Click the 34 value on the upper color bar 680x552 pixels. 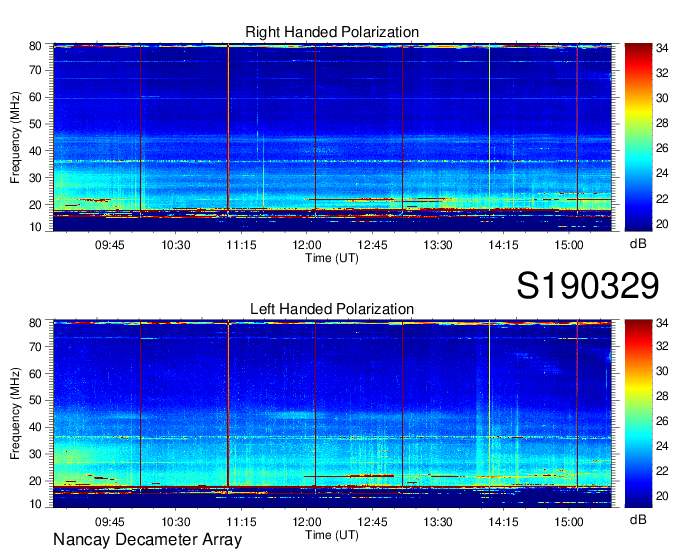[x=662, y=48]
